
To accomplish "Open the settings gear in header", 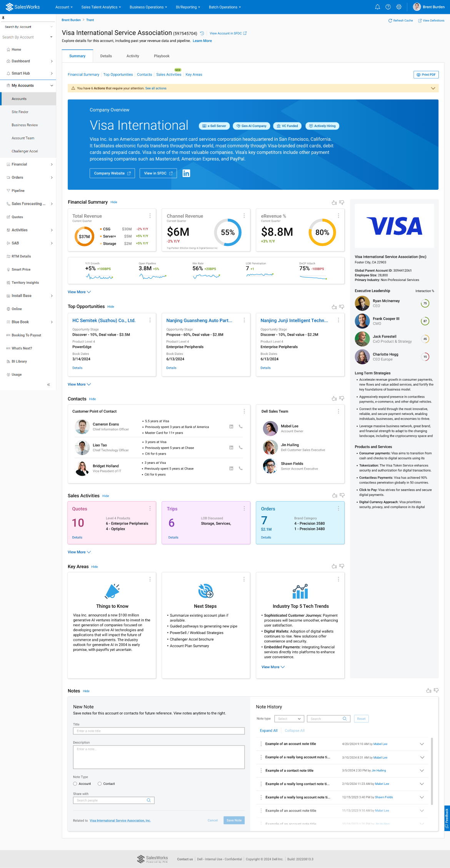I will point(399,7).
